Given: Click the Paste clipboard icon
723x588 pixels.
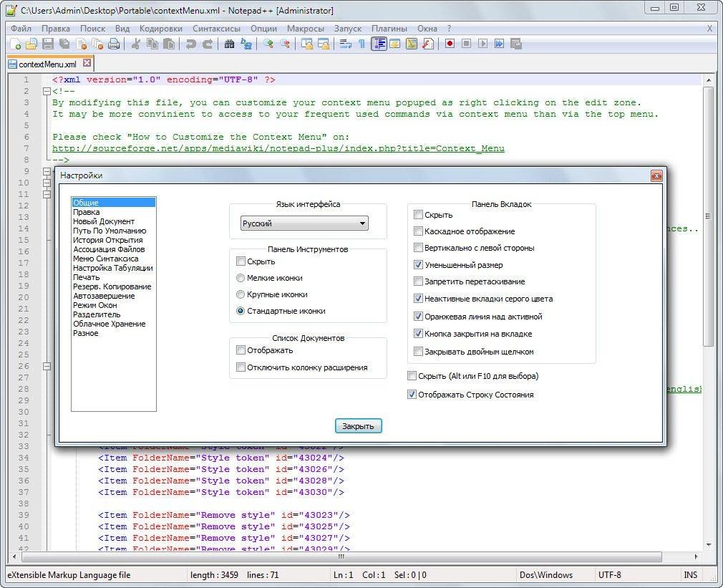Looking at the screenshot, I should [x=169, y=44].
